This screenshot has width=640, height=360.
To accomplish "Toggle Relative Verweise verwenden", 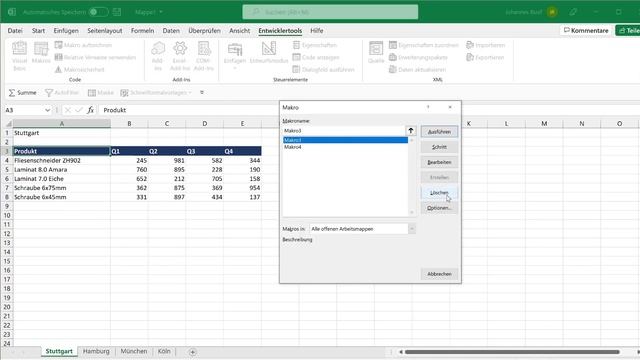I will (95, 57).
